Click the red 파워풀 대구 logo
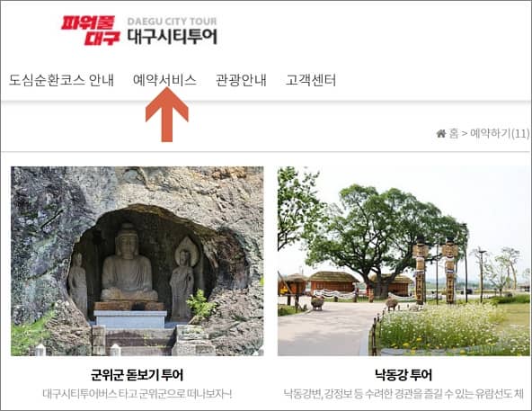The image size is (532, 411). click(91, 31)
